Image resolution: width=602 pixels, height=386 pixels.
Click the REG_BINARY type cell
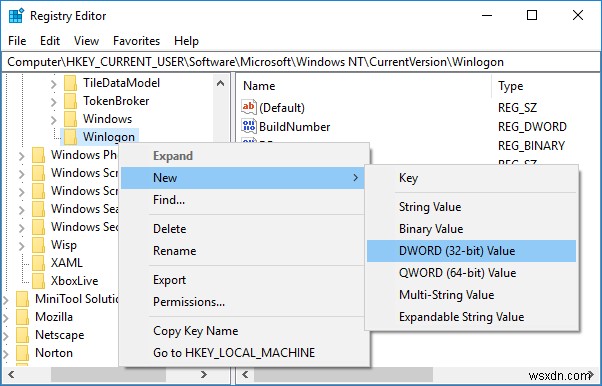[x=531, y=145]
